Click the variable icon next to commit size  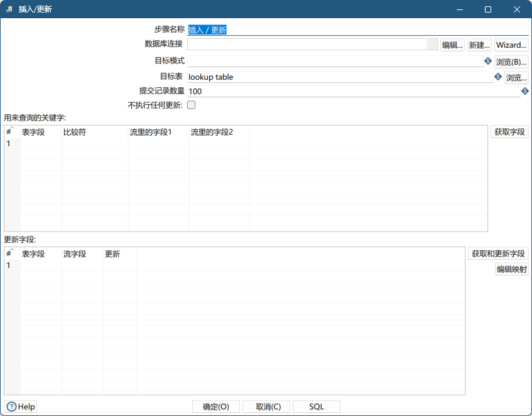(x=525, y=91)
